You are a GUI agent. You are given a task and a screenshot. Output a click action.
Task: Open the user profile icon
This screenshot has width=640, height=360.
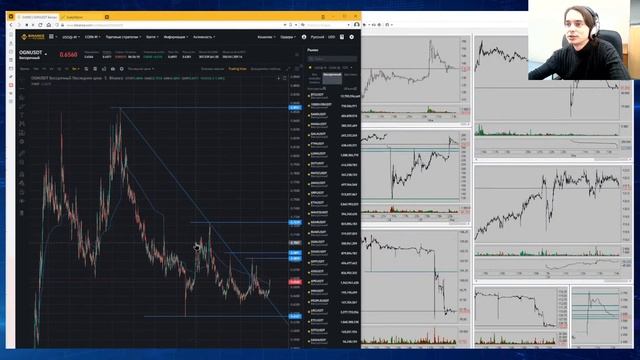click(x=304, y=37)
